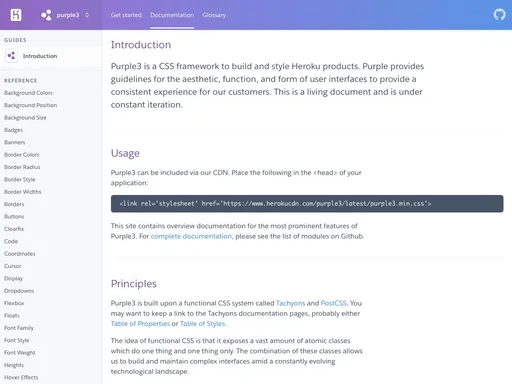Open the Table of Styles link
Screen dimensions: 512x384
click(x=203, y=324)
